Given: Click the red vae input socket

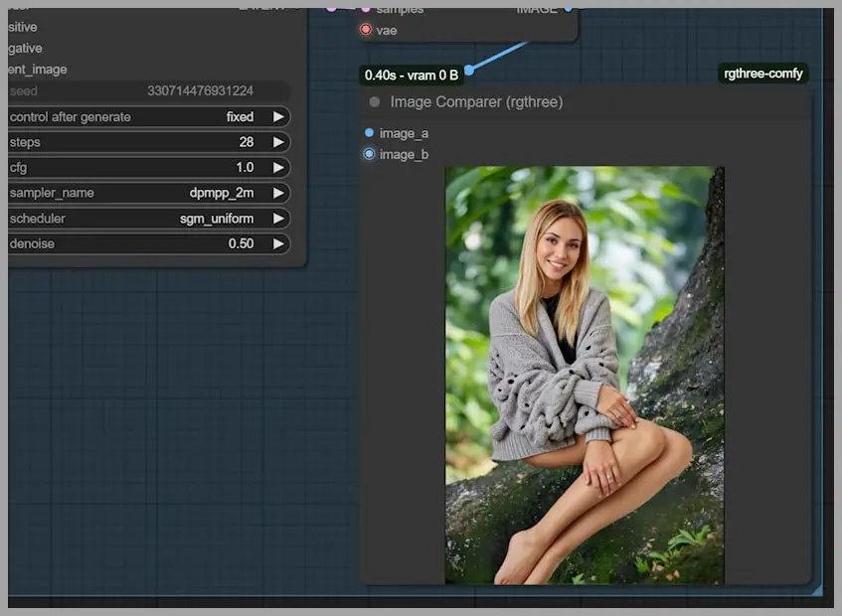Looking at the screenshot, I should click(x=366, y=30).
